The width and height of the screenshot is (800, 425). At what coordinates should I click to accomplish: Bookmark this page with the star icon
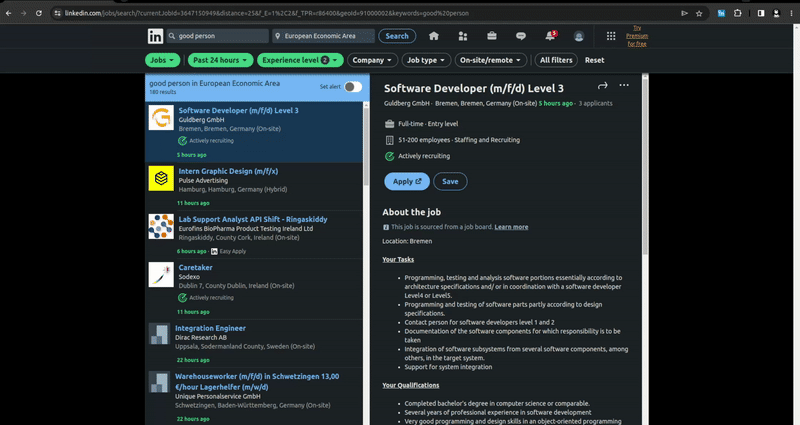point(699,13)
